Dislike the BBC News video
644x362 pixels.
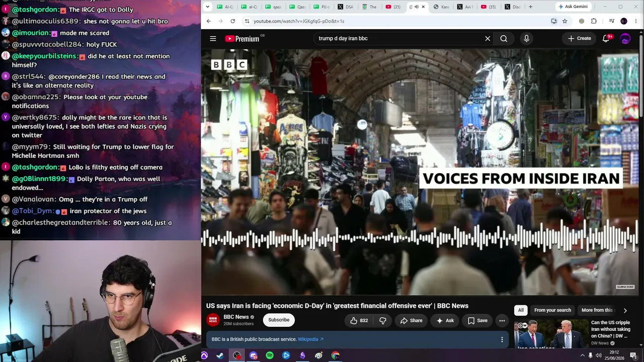pyautogui.click(x=383, y=321)
